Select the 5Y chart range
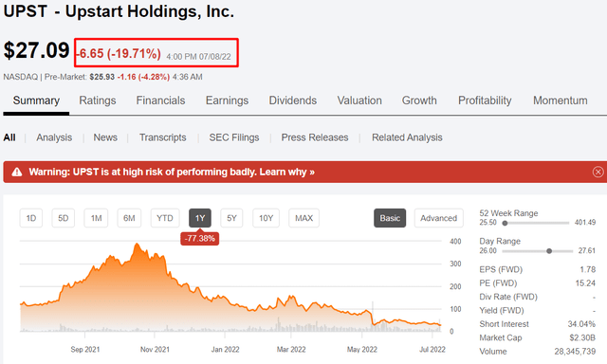The width and height of the screenshot is (607, 364). 231,218
